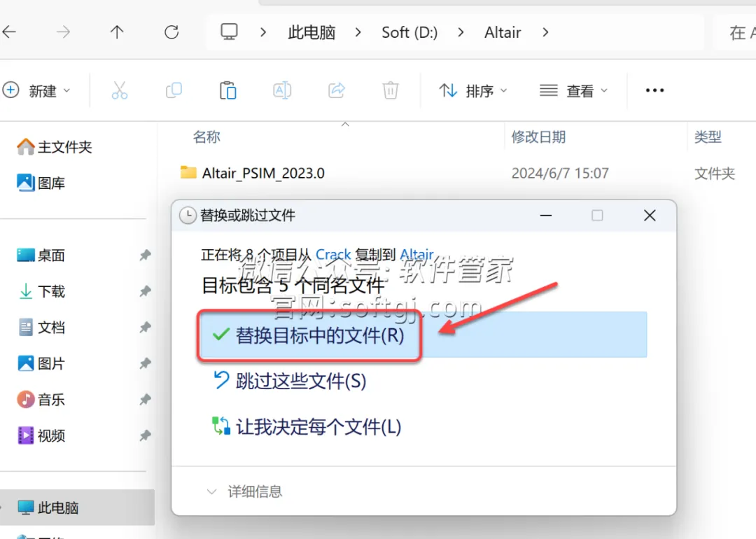
Task: Click the search box beside the address bar
Action: 736,32
